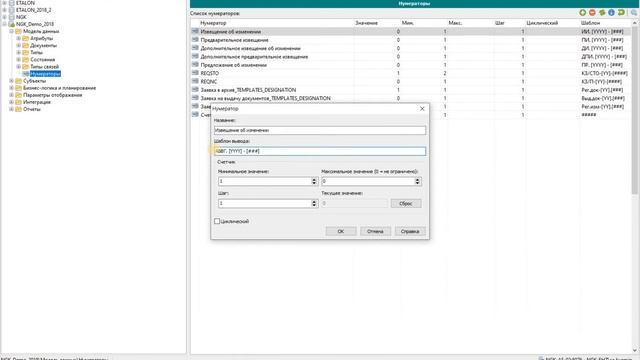The height and width of the screenshot is (360, 640).
Task: Select the Нумераторы tree item
Action: [45, 74]
